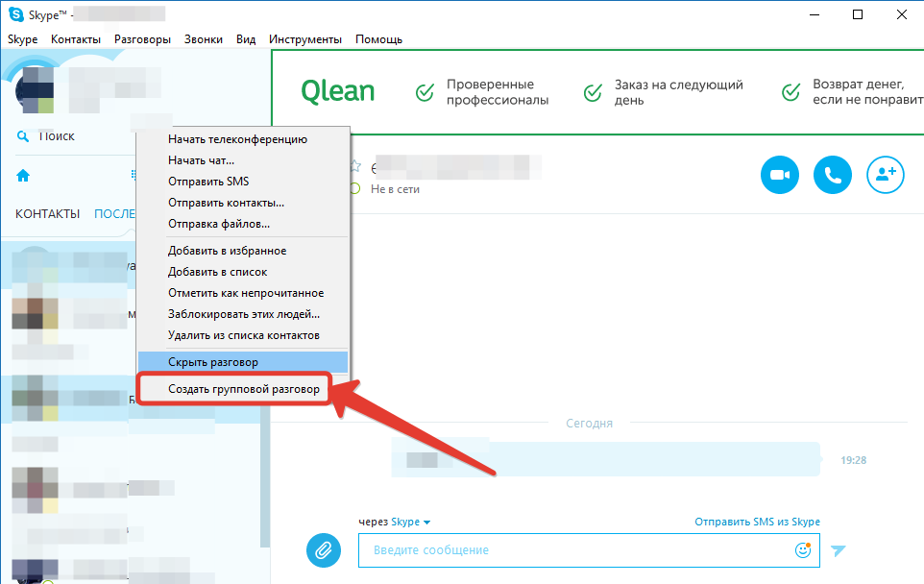Screen dimensions: 924x584
Task: Go to Skype home via house icon
Action: point(23,175)
